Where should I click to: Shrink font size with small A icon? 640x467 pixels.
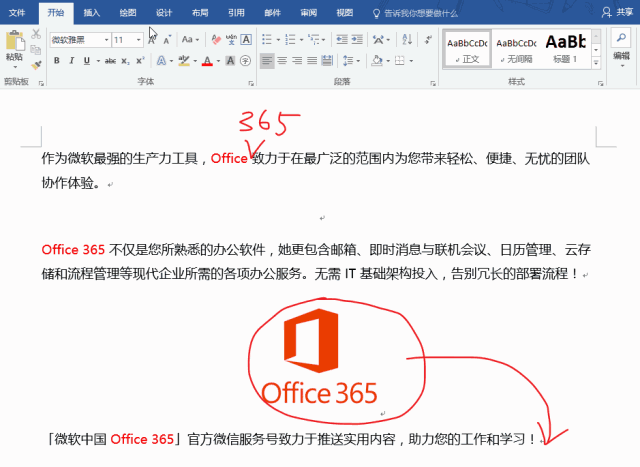167,40
